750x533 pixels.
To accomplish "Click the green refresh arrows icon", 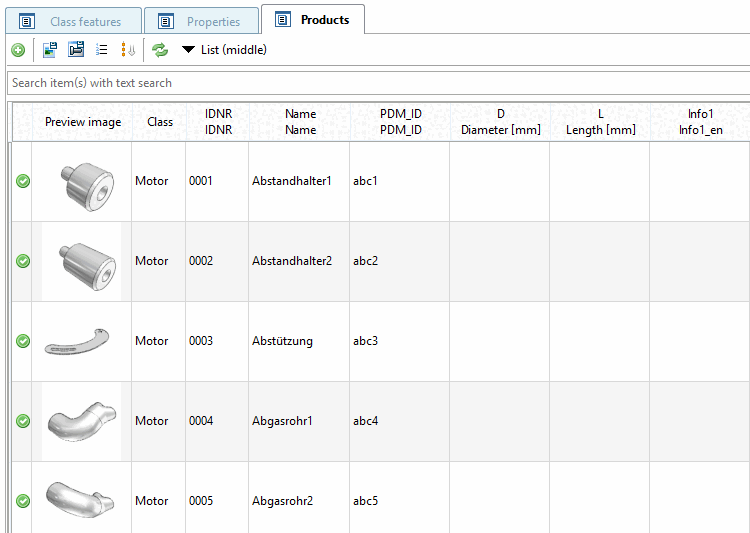I will (160, 50).
